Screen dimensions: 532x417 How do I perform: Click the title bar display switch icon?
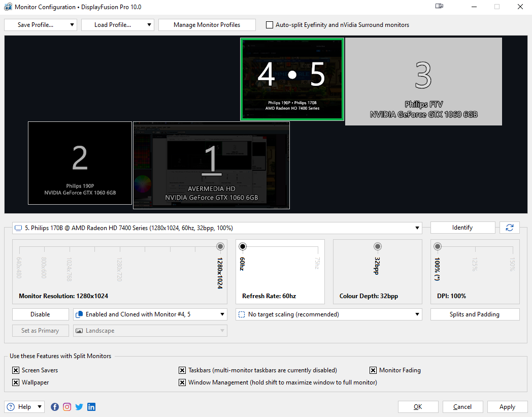pyautogui.click(x=439, y=7)
